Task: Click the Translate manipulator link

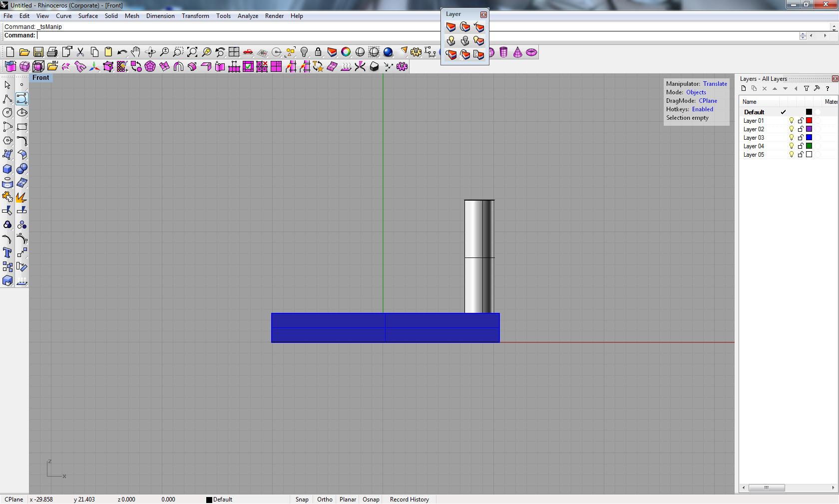Action: 715,84
